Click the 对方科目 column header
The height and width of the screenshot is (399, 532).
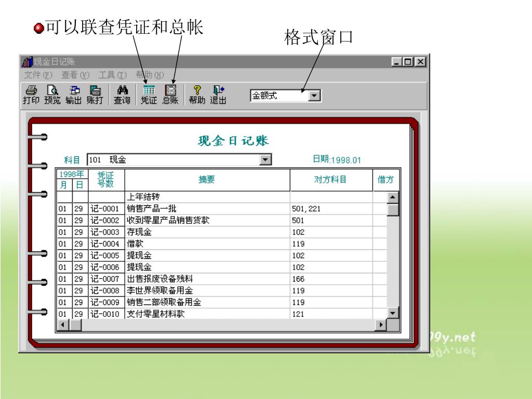click(x=331, y=180)
